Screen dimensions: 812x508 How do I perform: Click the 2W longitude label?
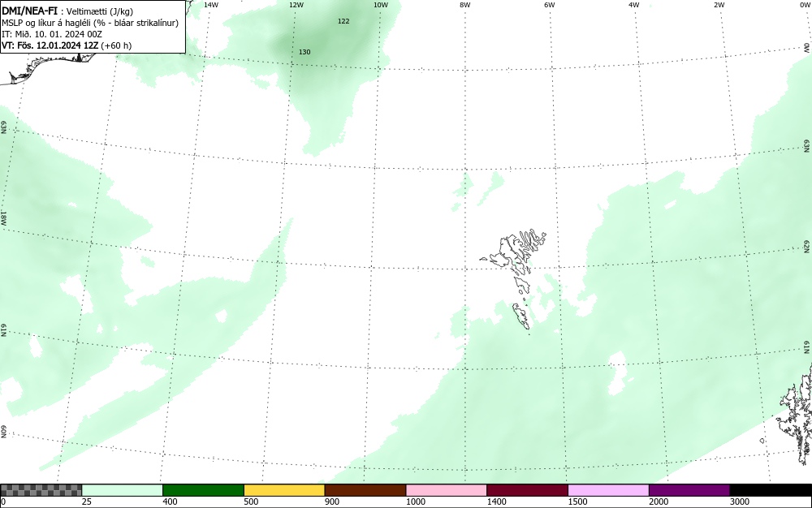(719, 5)
